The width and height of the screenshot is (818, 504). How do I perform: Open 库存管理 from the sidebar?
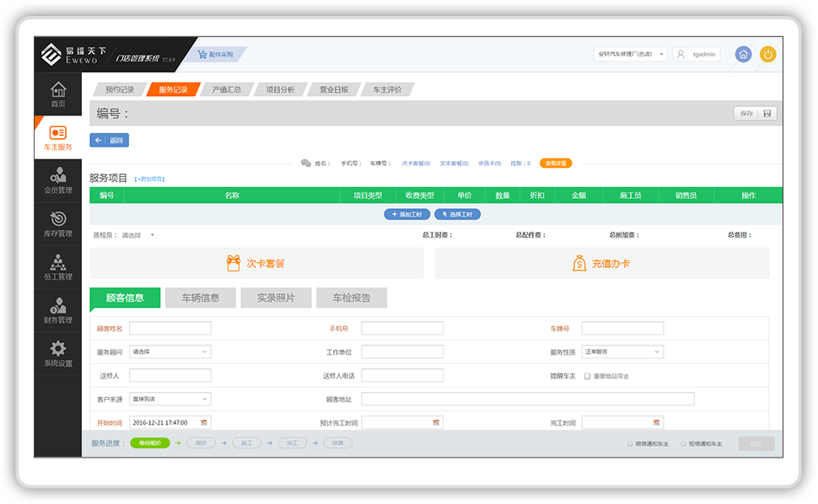(57, 222)
